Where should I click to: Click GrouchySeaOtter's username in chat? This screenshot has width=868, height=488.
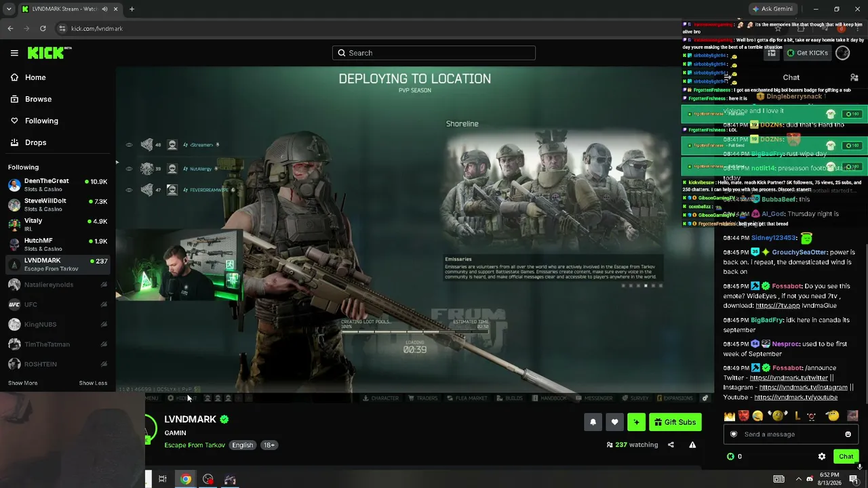tap(800, 252)
